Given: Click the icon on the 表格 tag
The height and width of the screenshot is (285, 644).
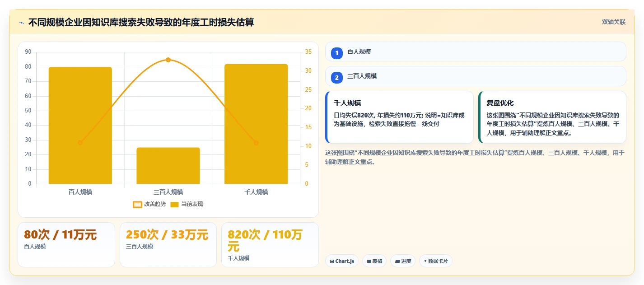Looking at the screenshot, I should pyautogui.click(x=369, y=261).
